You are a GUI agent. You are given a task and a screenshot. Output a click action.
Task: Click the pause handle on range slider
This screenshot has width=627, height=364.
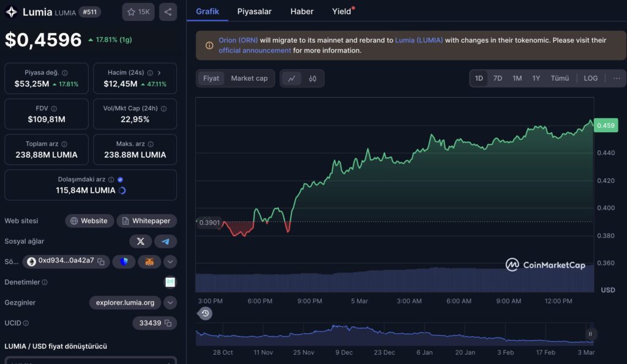coord(590,334)
